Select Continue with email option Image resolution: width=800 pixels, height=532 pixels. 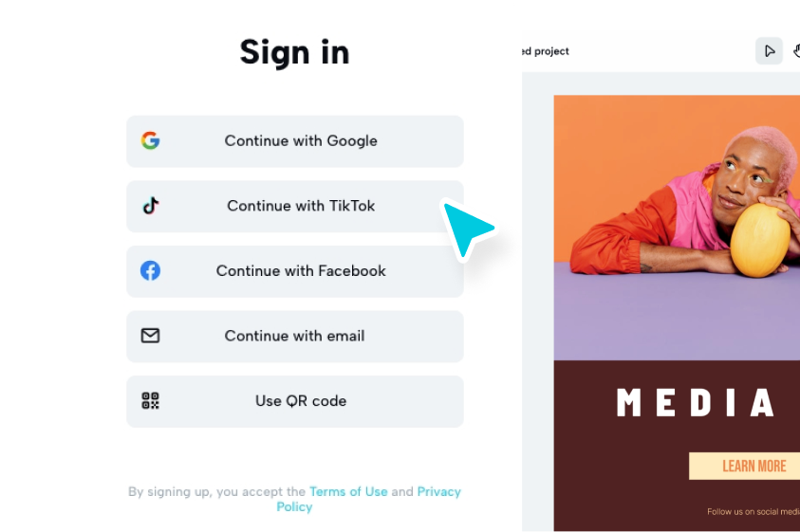pyautogui.click(x=295, y=337)
